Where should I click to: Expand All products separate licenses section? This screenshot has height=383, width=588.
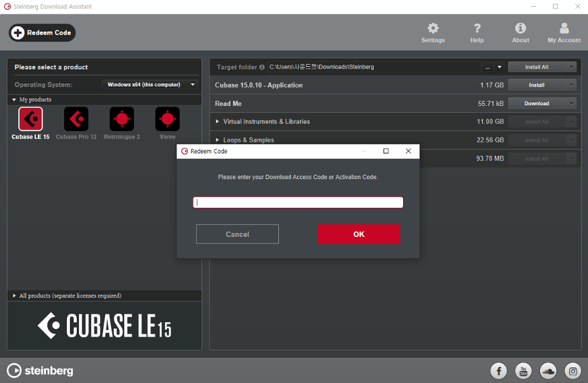(x=14, y=295)
